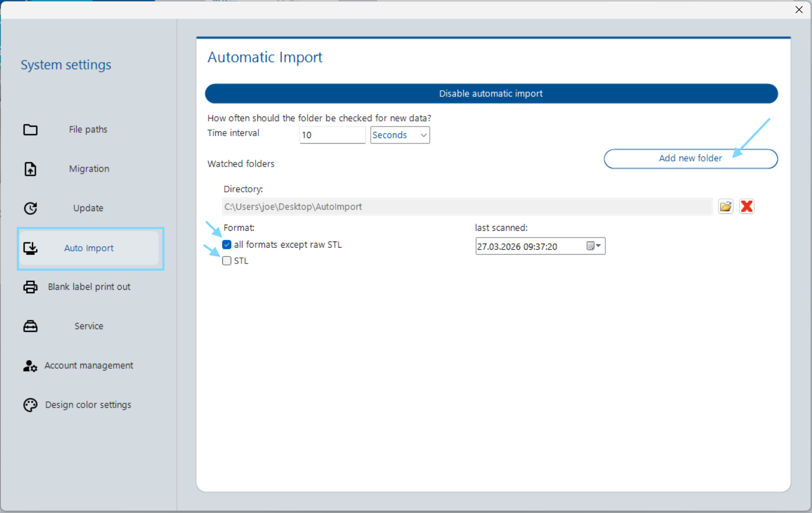Open Service via the toolbox icon

30,326
